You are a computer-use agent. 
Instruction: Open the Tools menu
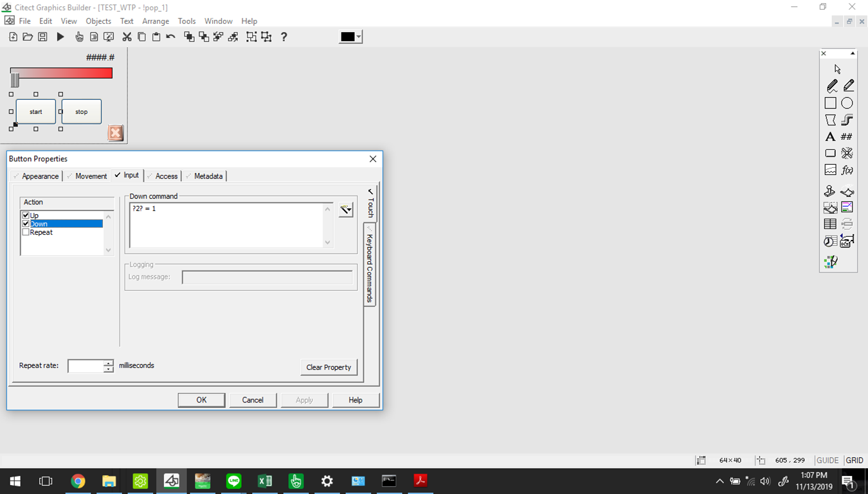(186, 21)
